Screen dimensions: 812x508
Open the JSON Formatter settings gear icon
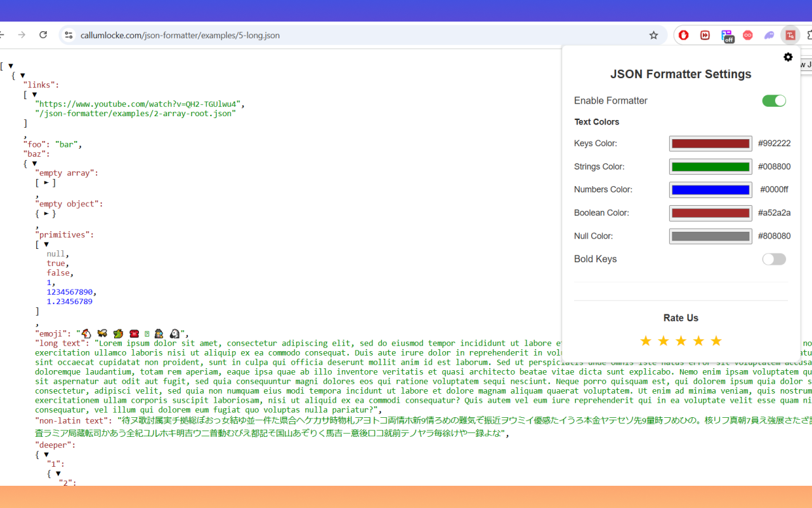[x=788, y=57]
